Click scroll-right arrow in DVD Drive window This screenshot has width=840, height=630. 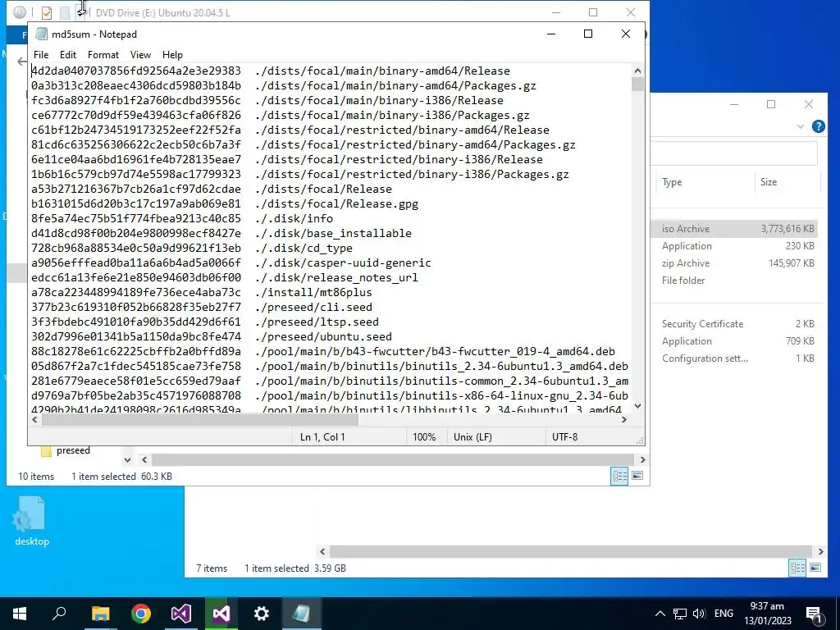[x=643, y=459]
